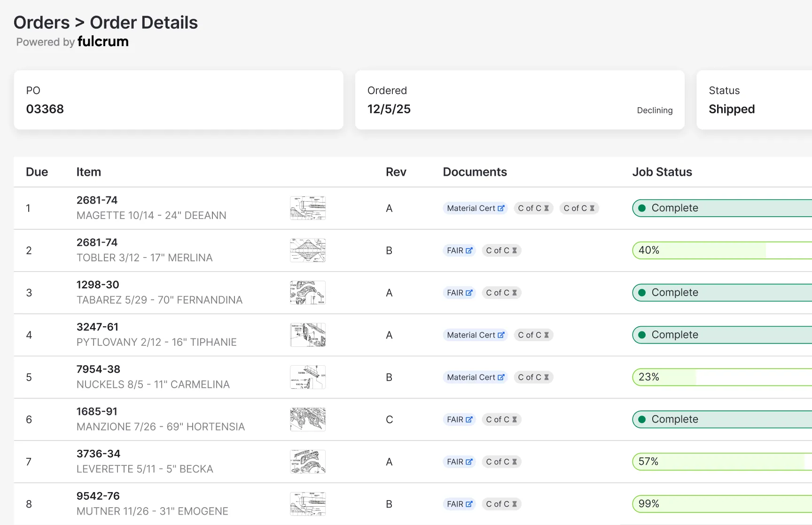Click the 40% job progress bar
Screen dimensions: 812x525
(x=721, y=251)
